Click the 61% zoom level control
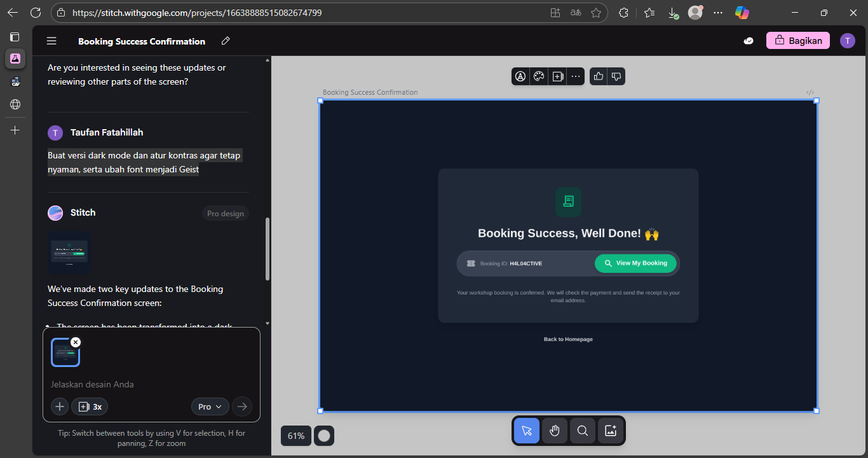Viewport: 868px width, 458px height. pyautogui.click(x=295, y=436)
